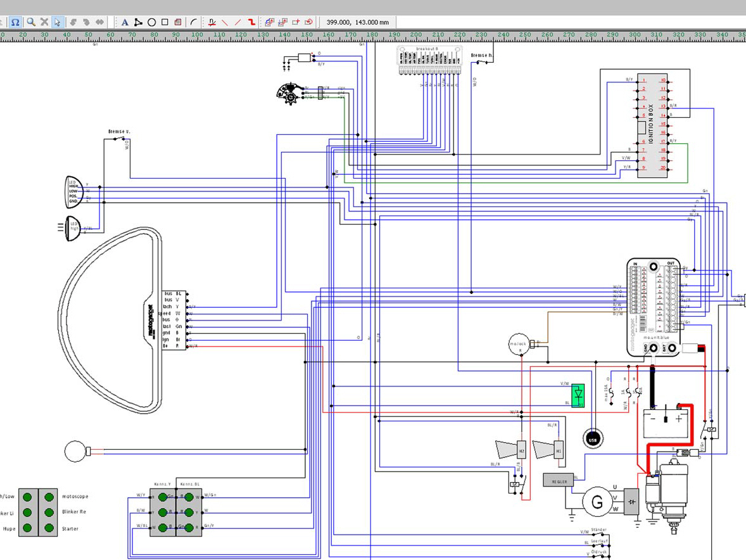Image resolution: width=746 pixels, height=560 pixels.
Task: Select the generator G symbol
Action: coord(597,502)
